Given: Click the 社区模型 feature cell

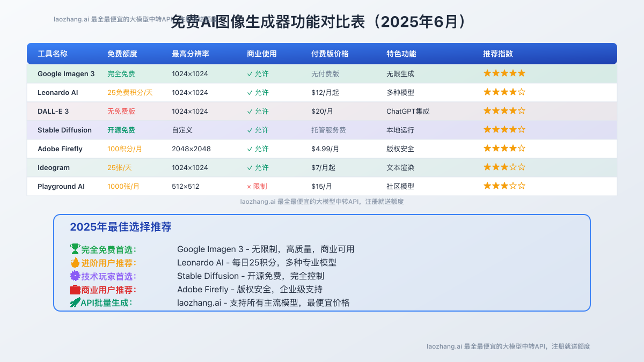Looking at the screenshot, I should [x=400, y=186].
